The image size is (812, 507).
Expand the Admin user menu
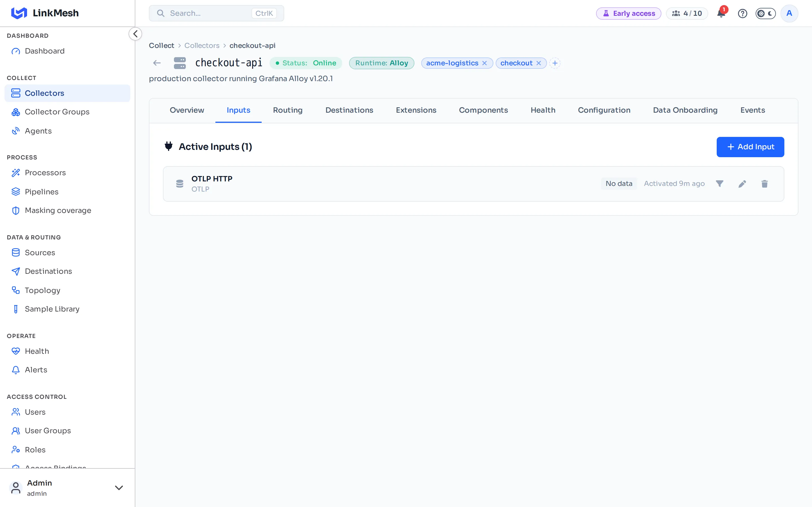pos(119,488)
